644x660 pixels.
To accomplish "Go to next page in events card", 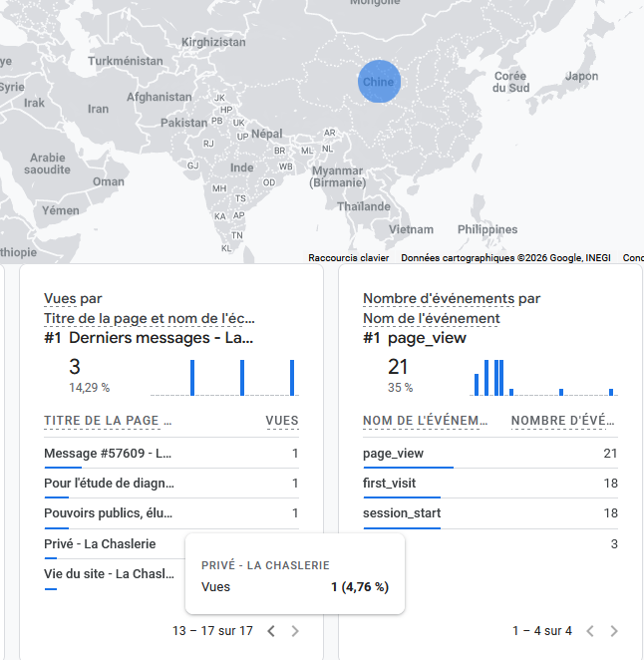I will point(614,631).
